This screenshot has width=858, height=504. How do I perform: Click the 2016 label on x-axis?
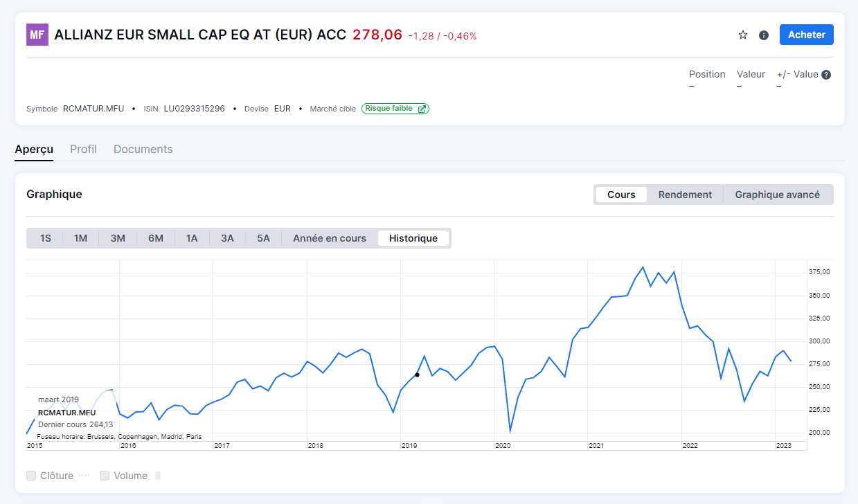(128, 446)
